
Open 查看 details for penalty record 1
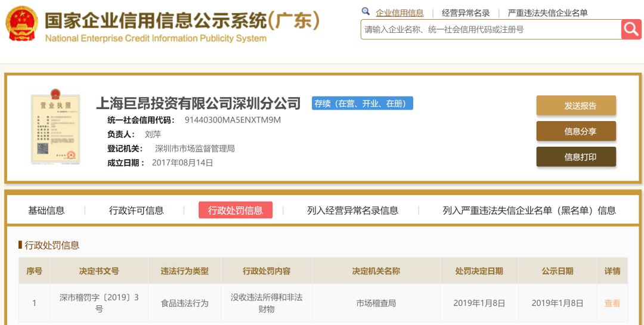pos(612,303)
